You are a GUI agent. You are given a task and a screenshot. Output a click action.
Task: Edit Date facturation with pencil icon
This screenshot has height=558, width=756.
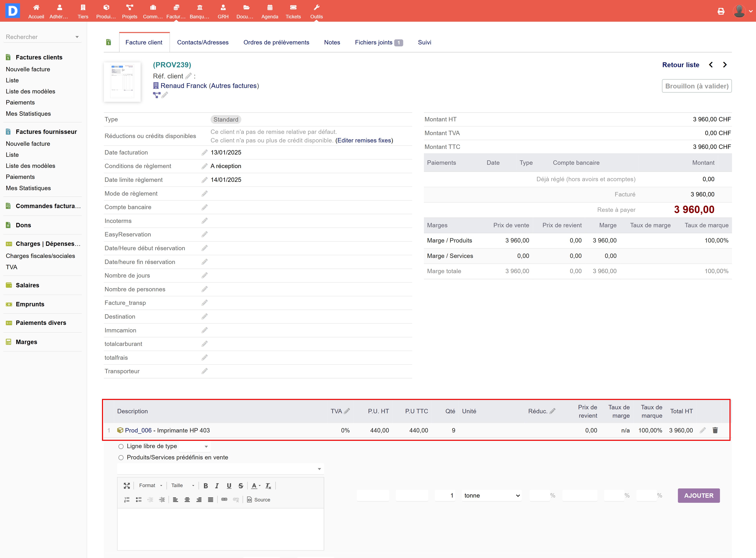[204, 153]
